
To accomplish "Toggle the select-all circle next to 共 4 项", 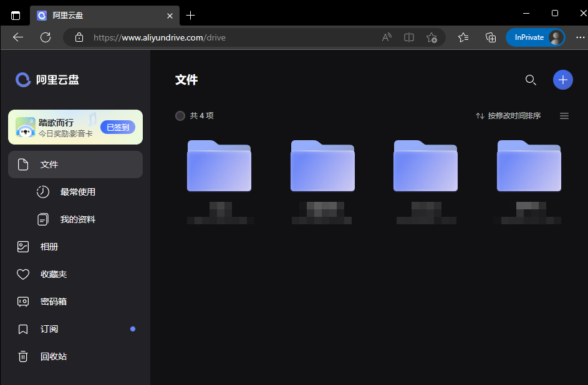I will click(x=180, y=116).
